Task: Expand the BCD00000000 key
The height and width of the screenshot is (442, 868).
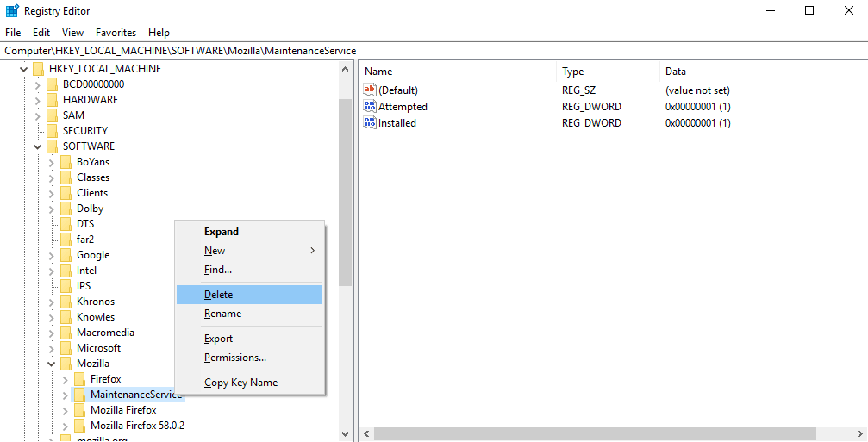Action: click(38, 84)
